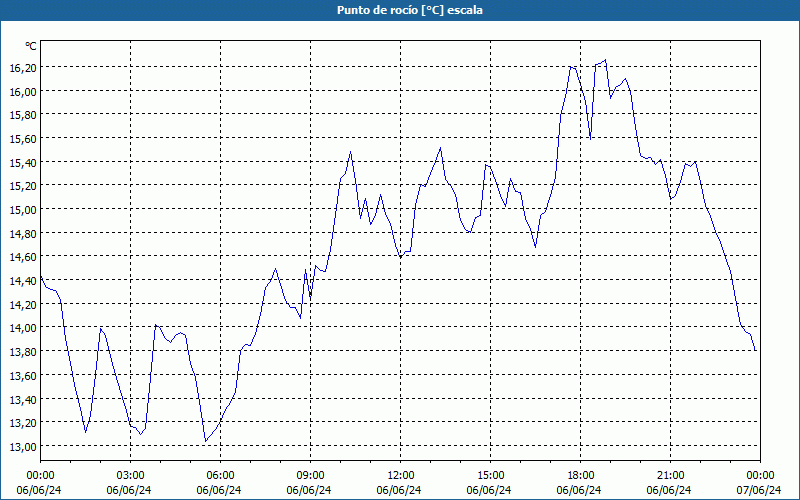Click the chart title 'Punto de rocío [°C] escala'
Image resolution: width=800 pixels, height=500 pixels.
pyautogui.click(x=410, y=10)
